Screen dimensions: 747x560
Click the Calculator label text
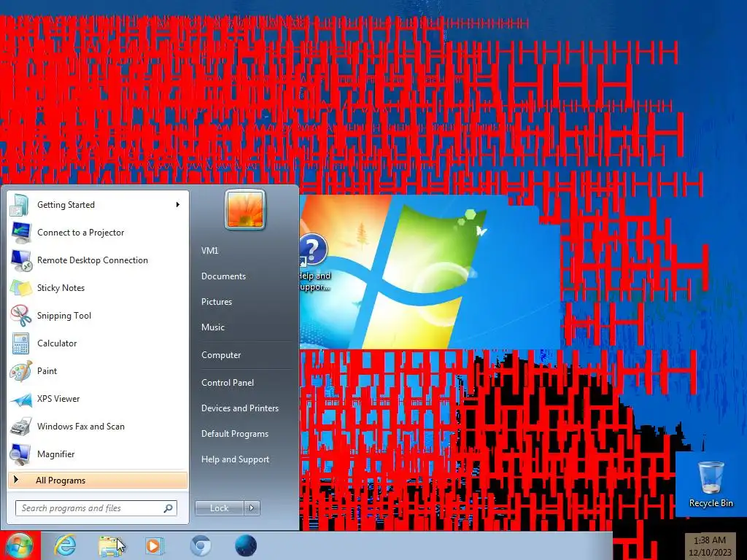(57, 343)
